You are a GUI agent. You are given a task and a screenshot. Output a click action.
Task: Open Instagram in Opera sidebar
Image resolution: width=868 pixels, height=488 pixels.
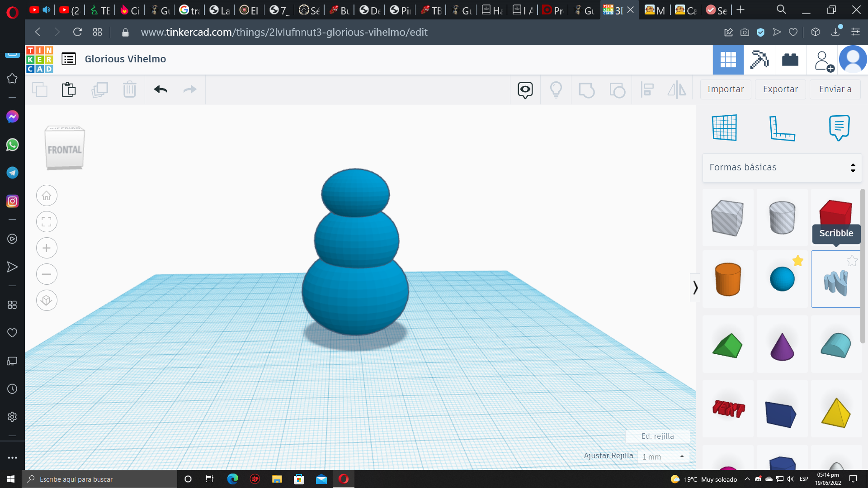[x=12, y=201]
